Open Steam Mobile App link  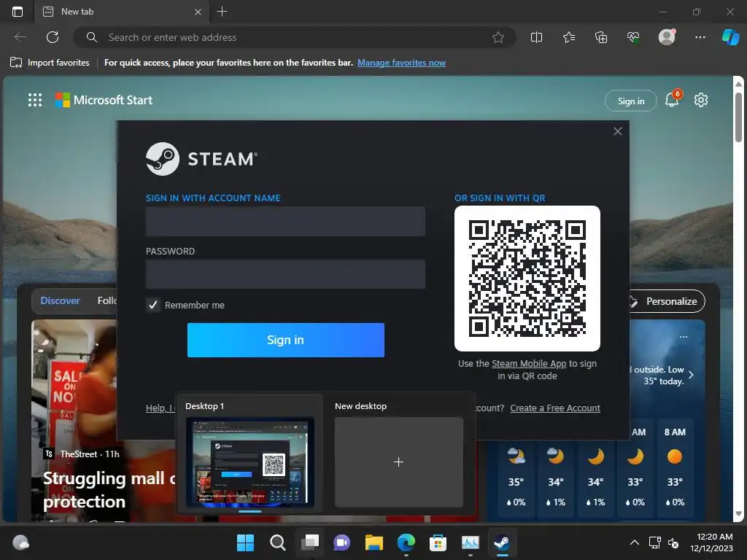point(529,363)
